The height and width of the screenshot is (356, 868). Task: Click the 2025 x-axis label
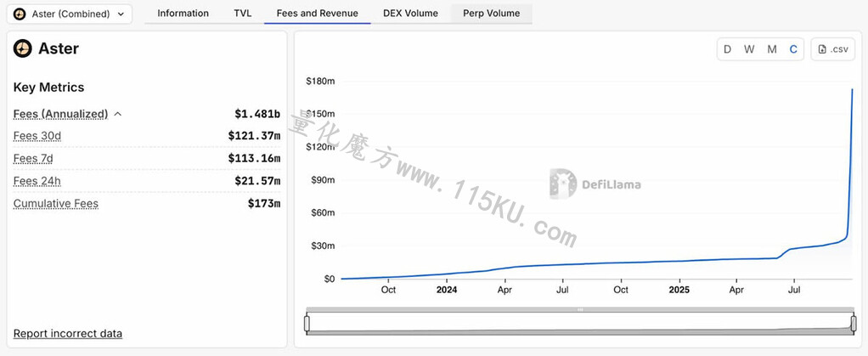tap(679, 290)
